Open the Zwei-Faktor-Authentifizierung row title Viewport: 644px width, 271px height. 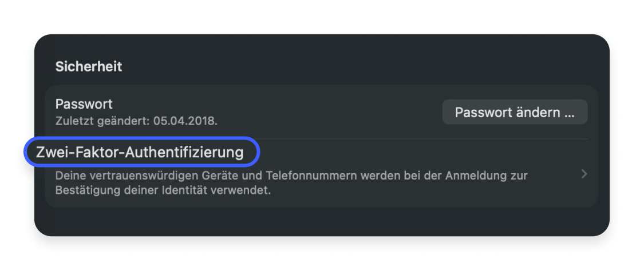pos(140,153)
